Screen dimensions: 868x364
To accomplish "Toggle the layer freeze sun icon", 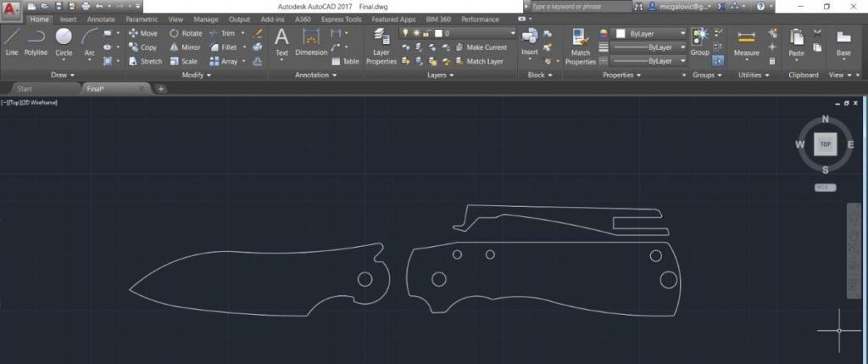I will 415,33.
